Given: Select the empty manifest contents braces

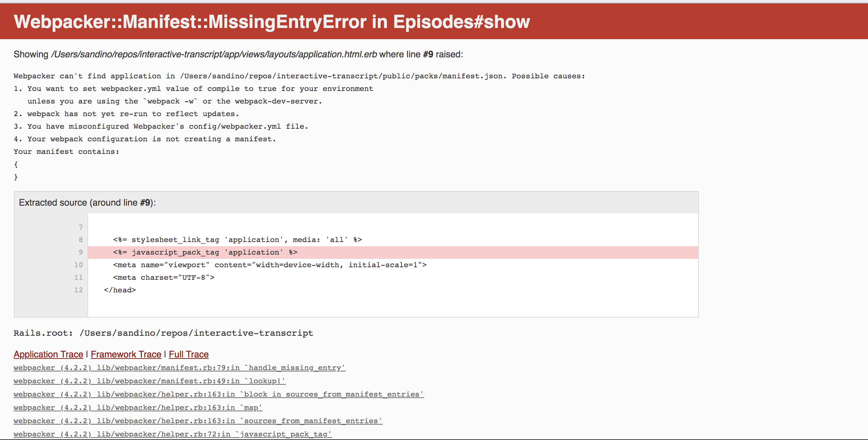Looking at the screenshot, I should 16,170.
